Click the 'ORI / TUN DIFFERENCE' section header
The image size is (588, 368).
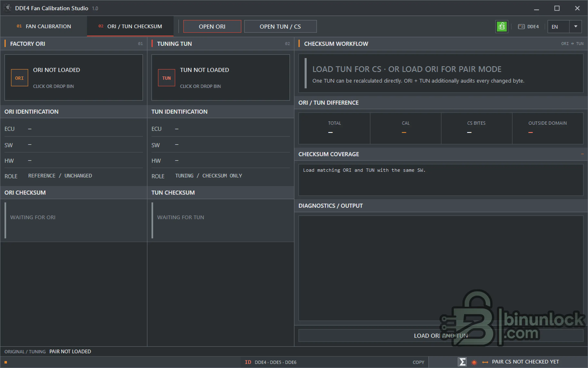pos(441,103)
